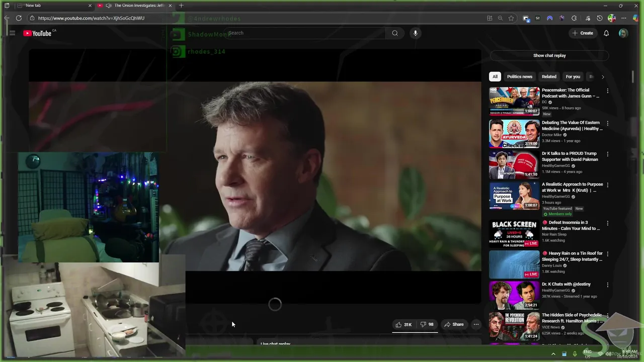Show hidden system tray icons chevron
644x362 pixels.
553,354
